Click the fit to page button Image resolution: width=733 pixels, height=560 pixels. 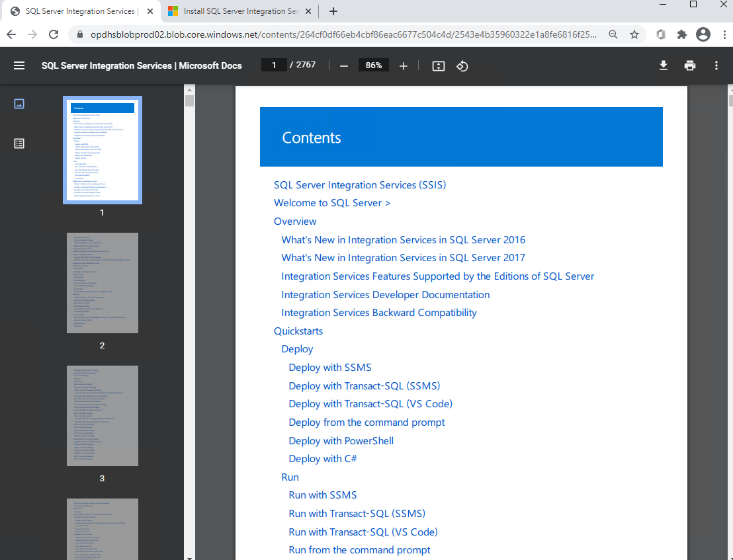coord(439,66)
